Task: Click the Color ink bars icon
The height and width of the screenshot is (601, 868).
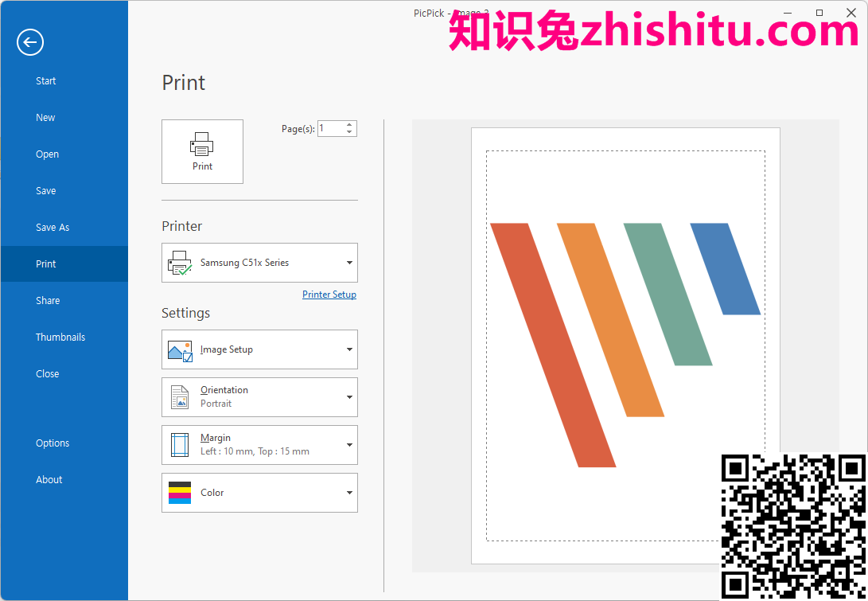Action: (179, 493)
